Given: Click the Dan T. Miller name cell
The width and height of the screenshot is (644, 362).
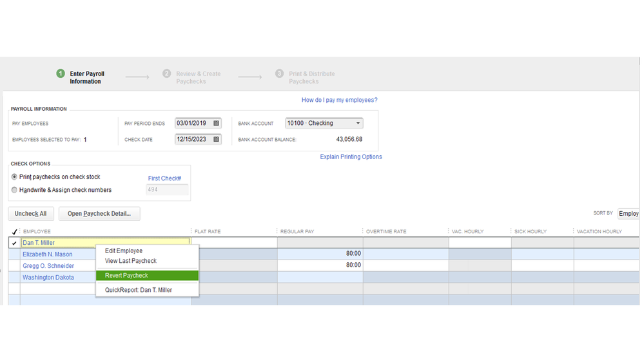Looking at the screenshot, I should (106, 243).
